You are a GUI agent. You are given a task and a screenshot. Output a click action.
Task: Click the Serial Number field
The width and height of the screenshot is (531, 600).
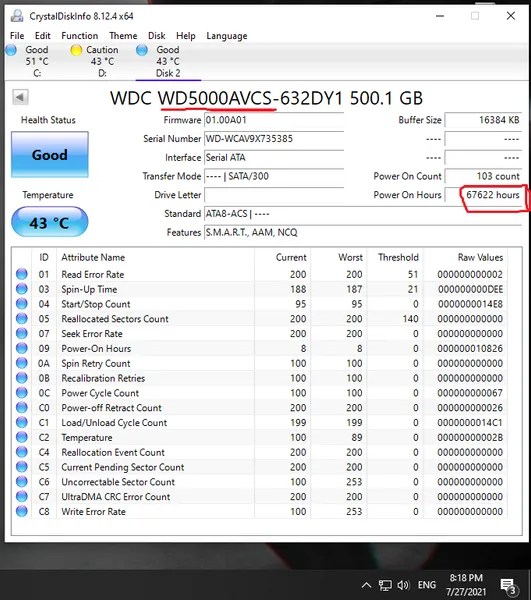[x=274, y=139]
